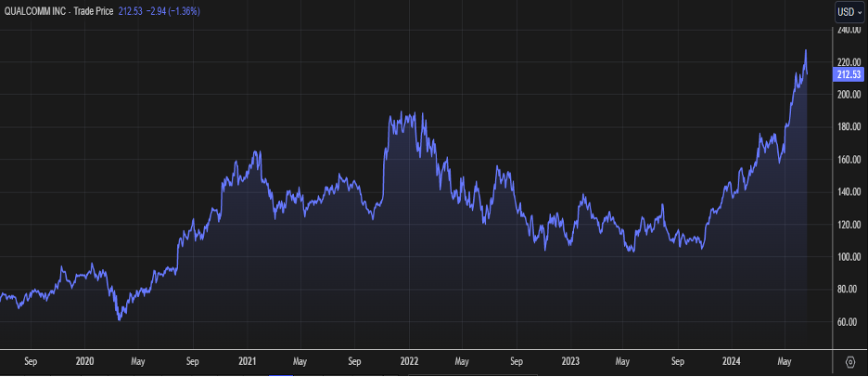This screenshot has width=868, height=377.
Task: Open chart settings gear icon
Action: coord(850,362)
